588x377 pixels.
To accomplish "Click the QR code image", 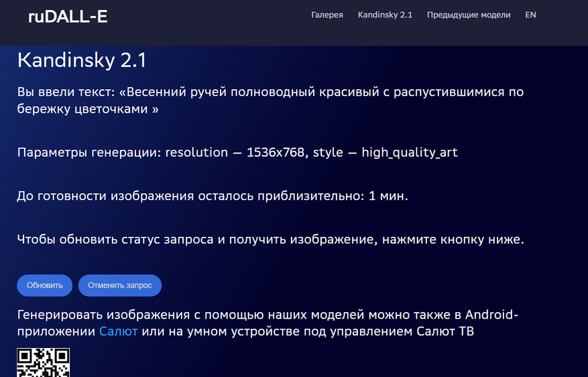I will pyautogui.click(x=43, y=363).
